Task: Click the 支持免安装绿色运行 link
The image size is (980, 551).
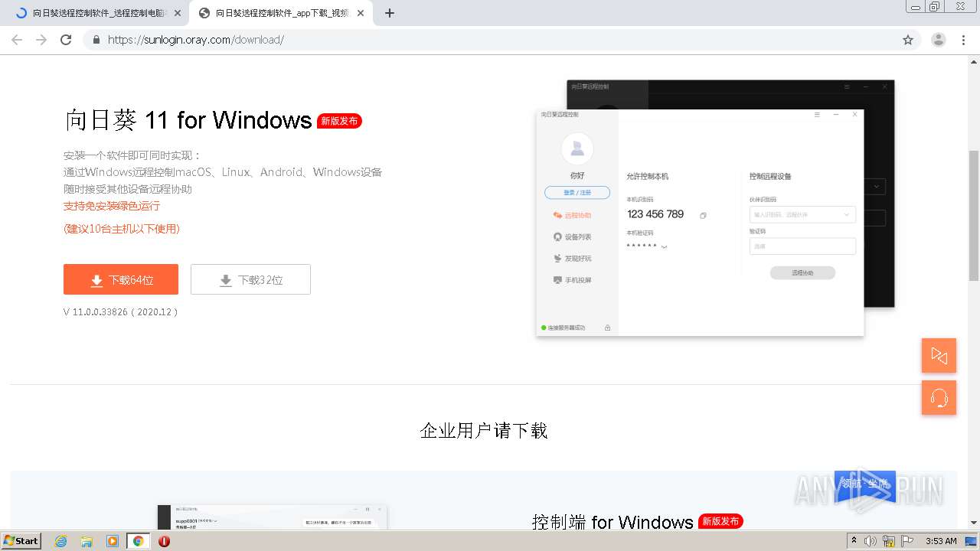Action: 112,206
